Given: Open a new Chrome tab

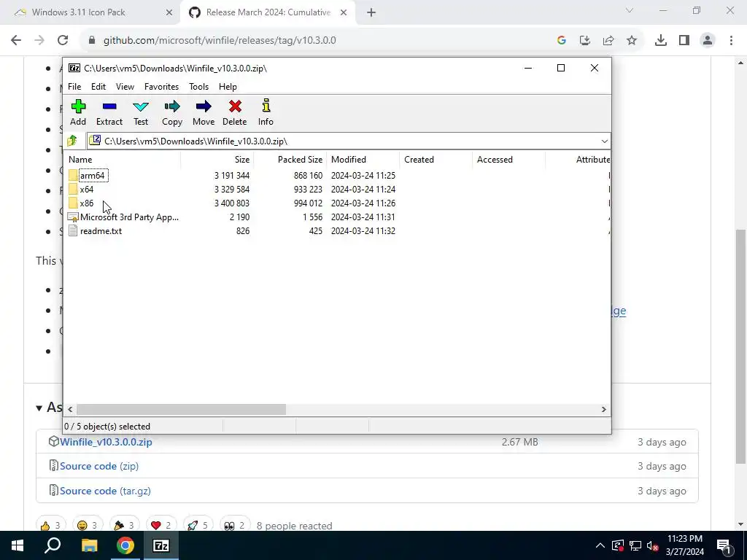Looking at the screenshot, I should coord(371,13).
